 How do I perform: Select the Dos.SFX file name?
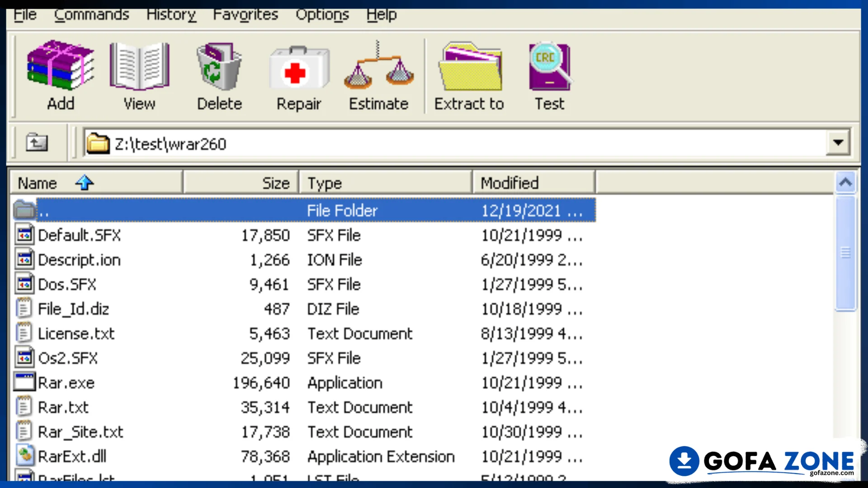(67, 284)
